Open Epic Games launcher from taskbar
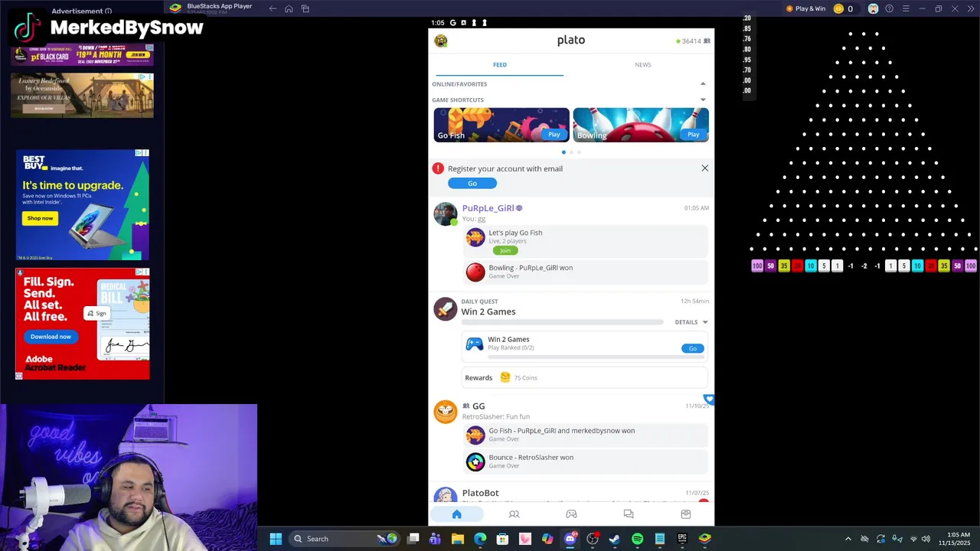Image resolution: width=980 pixels, height=551 pixels. click(x=682, y=539)
